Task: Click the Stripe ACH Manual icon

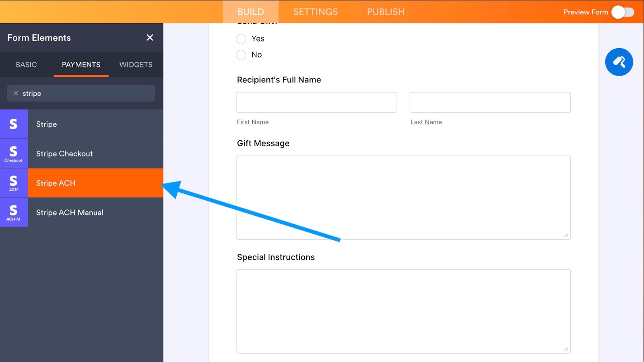Action: (x=14, y=212)
